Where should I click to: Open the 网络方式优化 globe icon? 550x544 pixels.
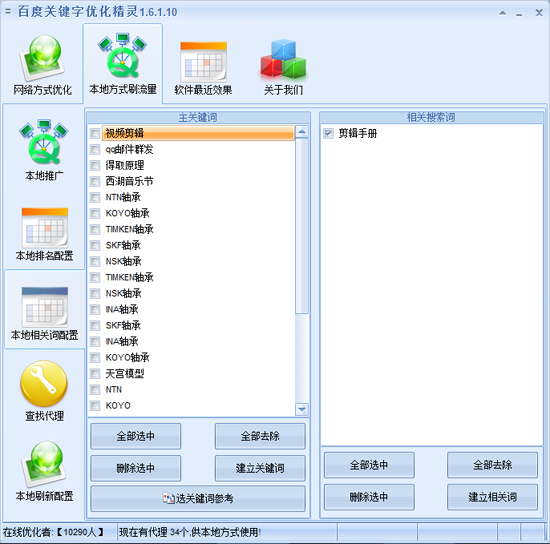click(x=42, y=58)
